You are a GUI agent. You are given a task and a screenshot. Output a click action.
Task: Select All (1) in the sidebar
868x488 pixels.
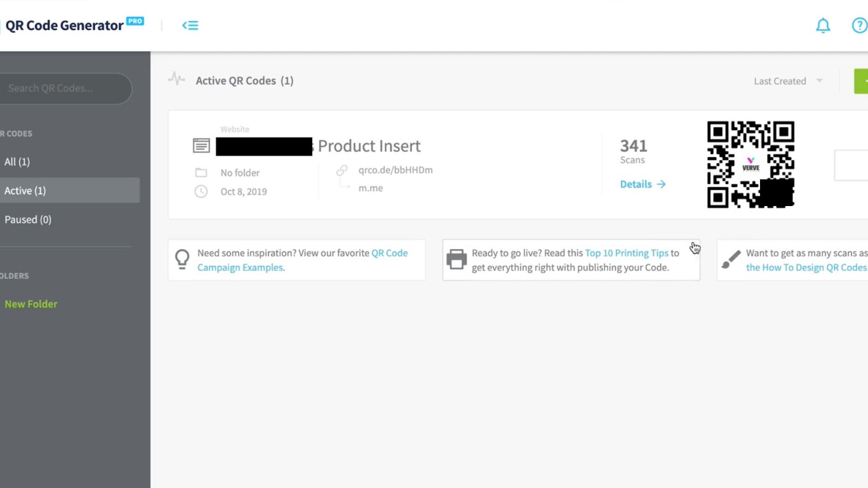tap(17, 162)
